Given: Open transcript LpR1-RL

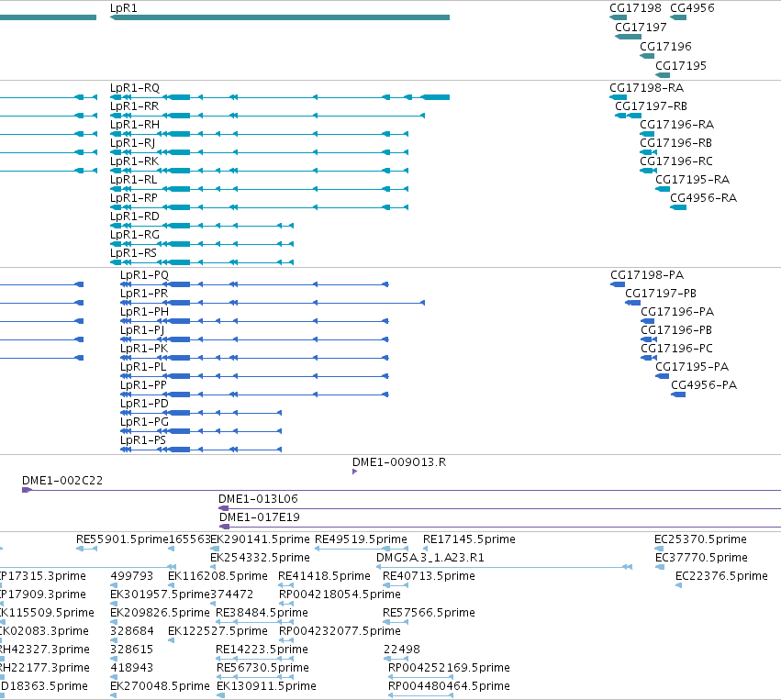Looking at the screenshot, I should point(259,189).
